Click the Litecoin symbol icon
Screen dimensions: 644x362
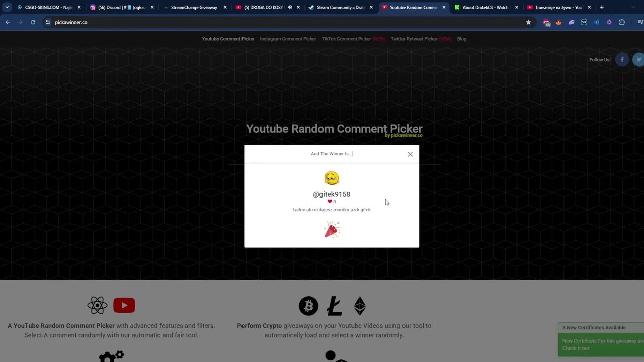point(334,306)
